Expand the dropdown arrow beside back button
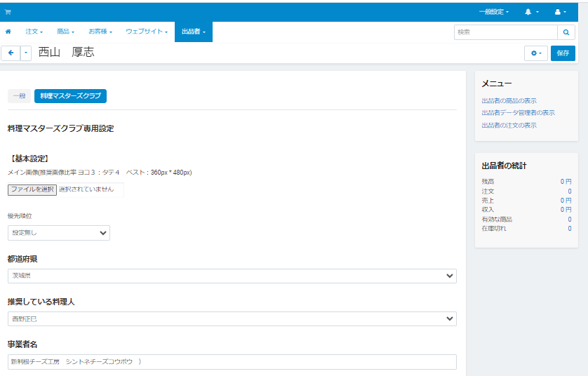The image size is (588, 376). [26, 53]
